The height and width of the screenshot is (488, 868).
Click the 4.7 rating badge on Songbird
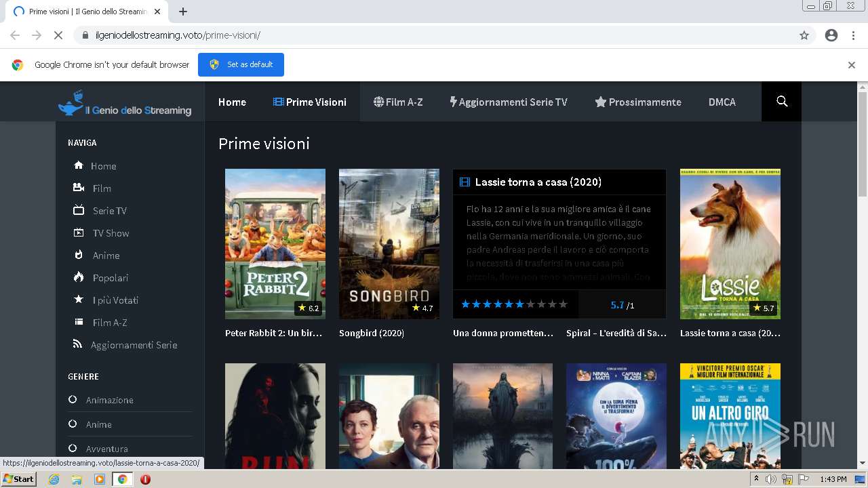coord(422,308)
